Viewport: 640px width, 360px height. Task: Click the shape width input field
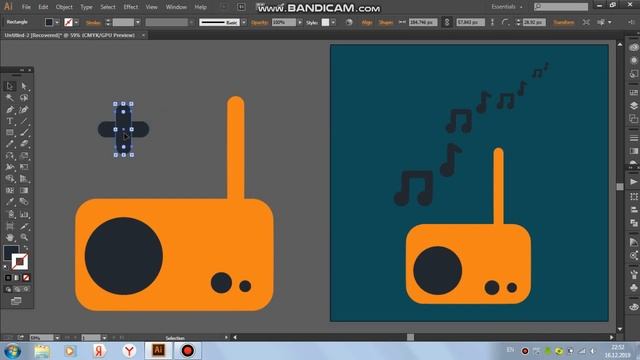[423, 22]
